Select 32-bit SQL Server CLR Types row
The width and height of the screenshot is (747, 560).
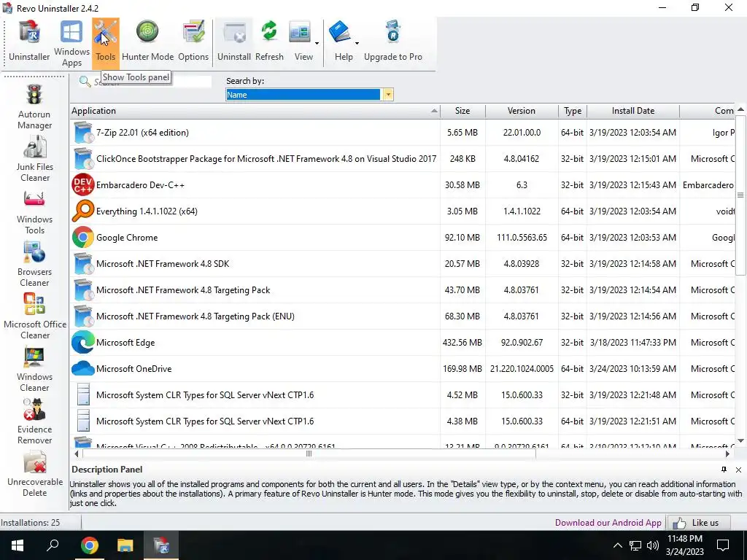click(x=403, y=394)
